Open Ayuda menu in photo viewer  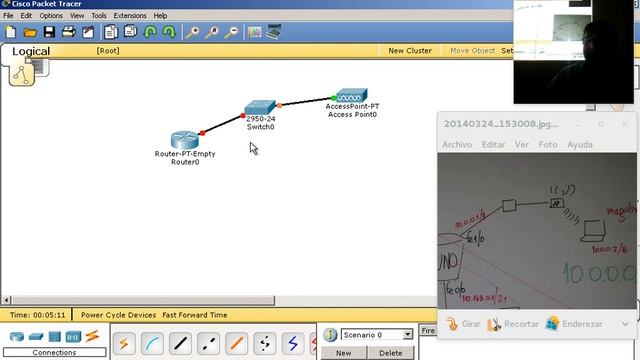click(580, 144)
